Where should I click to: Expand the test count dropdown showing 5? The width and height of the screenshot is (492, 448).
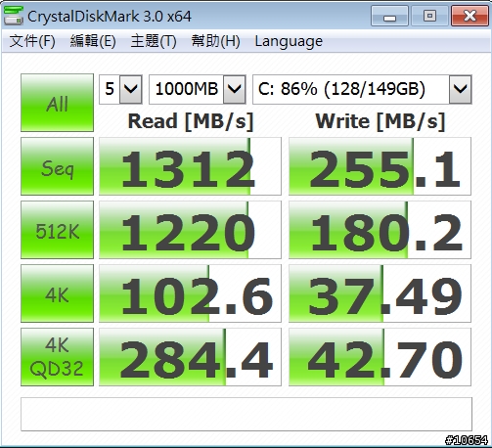coord(131,89)
